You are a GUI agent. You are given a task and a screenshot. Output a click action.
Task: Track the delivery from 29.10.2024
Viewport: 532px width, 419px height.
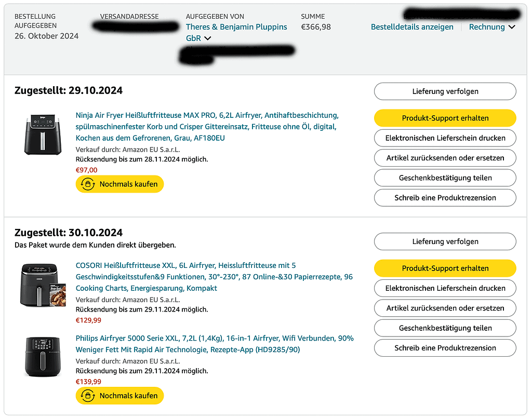[x=445, y=91]
